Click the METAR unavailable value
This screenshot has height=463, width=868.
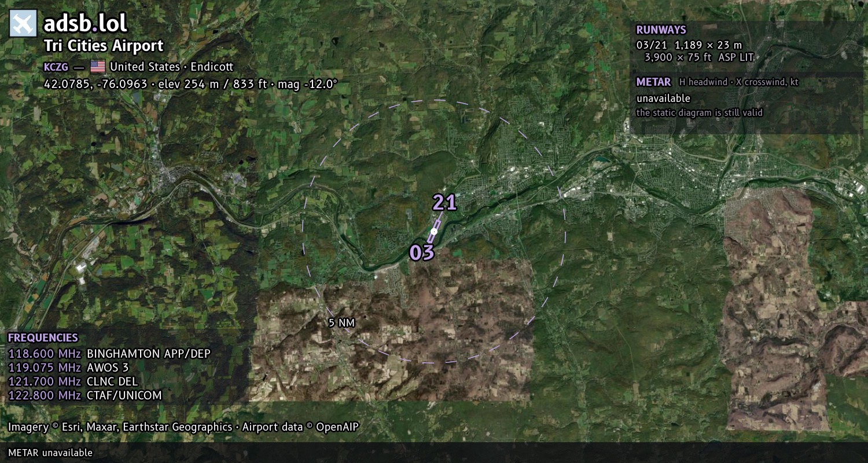(x=663, y=98)
